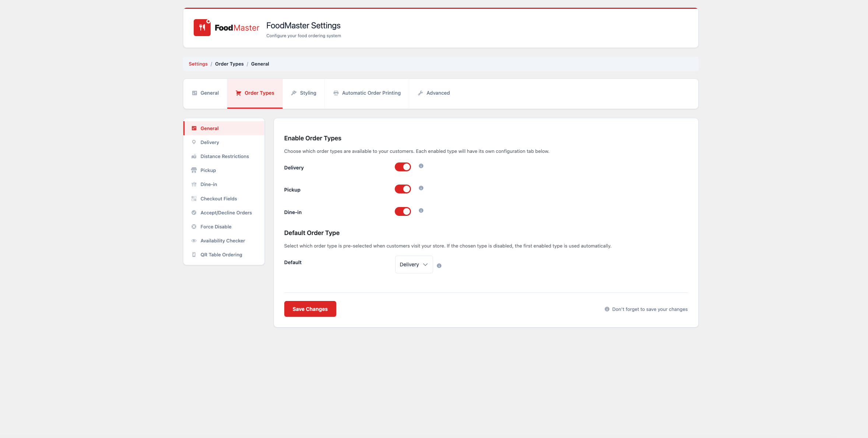Click the General tab sliders icon
The height and width of the screenshot is (438, 868).
194,93
